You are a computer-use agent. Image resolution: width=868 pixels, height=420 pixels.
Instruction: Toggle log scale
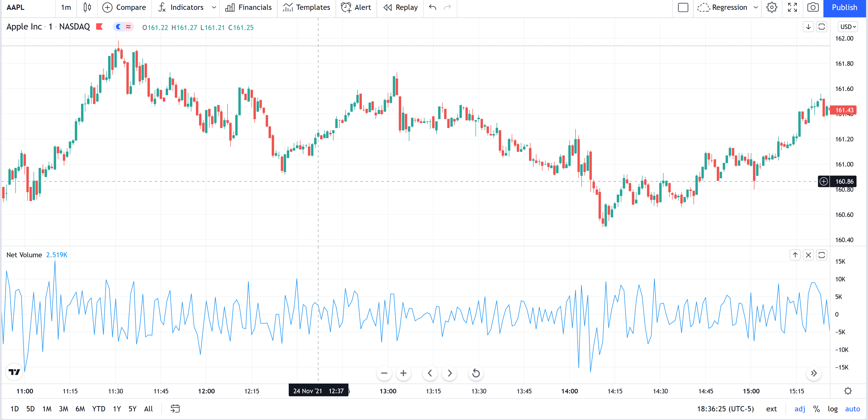coord(833,409)
